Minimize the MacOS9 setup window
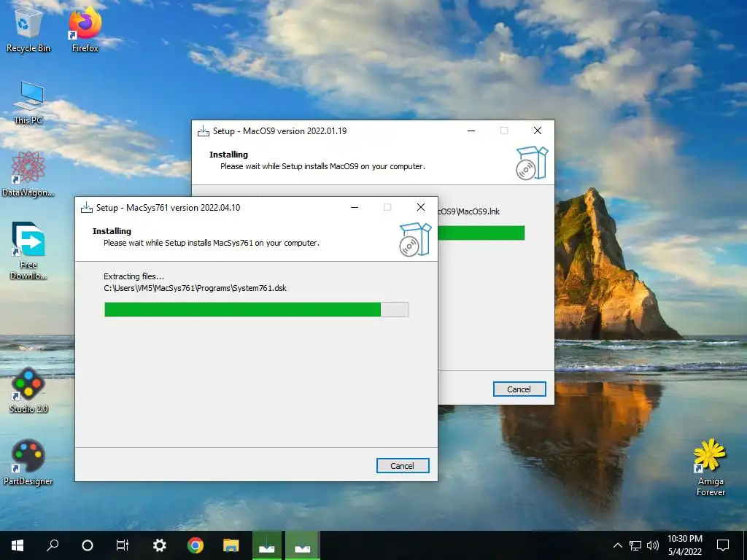The height and width of the screenshot is (560, 747). [x=471, y=131]
